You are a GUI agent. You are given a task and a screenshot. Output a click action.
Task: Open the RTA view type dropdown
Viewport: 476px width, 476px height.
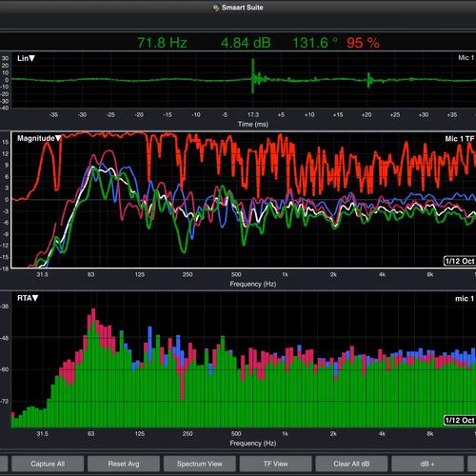pyautogui.click(x=28, y=298)
